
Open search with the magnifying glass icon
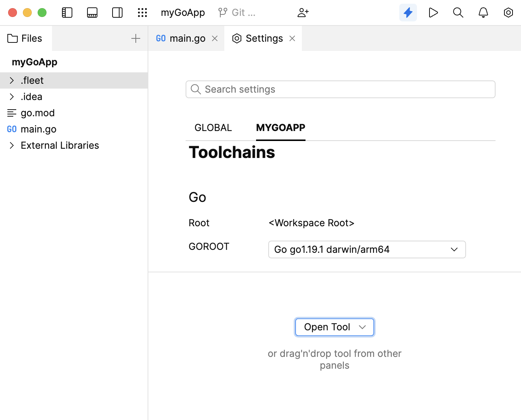coord(458,13)
